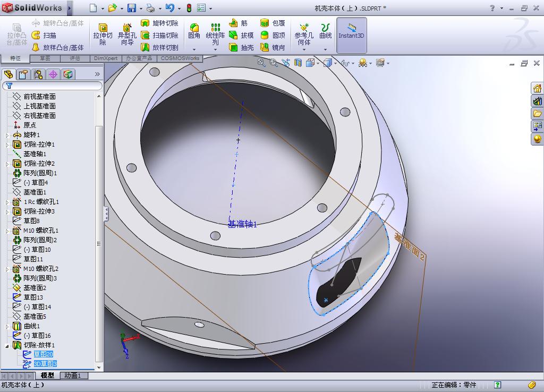Screen dimensions: 544x392
Task: Open the DimXpertManager panel tab
Action: 53,74
